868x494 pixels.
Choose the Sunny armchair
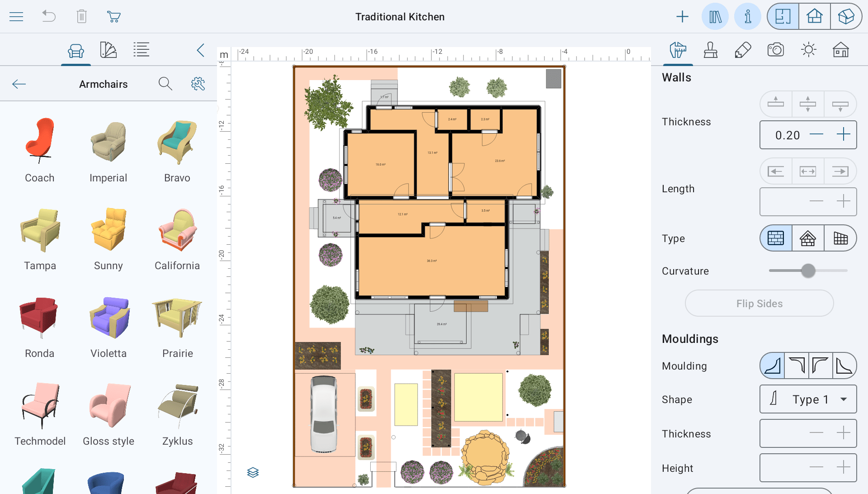pos(108,238)
